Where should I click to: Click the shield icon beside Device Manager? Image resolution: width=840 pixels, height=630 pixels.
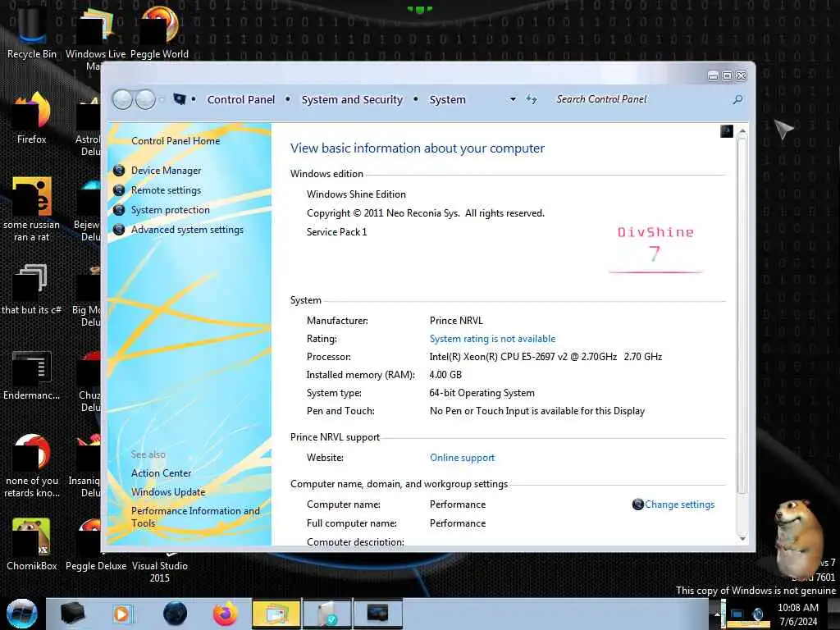(119, 171)
